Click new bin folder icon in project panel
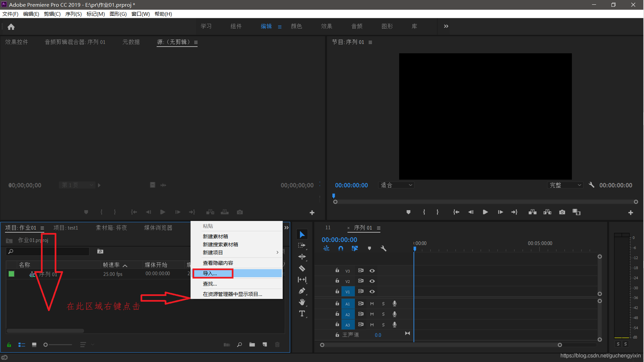The image size is (644, 362). click(252, 345)
